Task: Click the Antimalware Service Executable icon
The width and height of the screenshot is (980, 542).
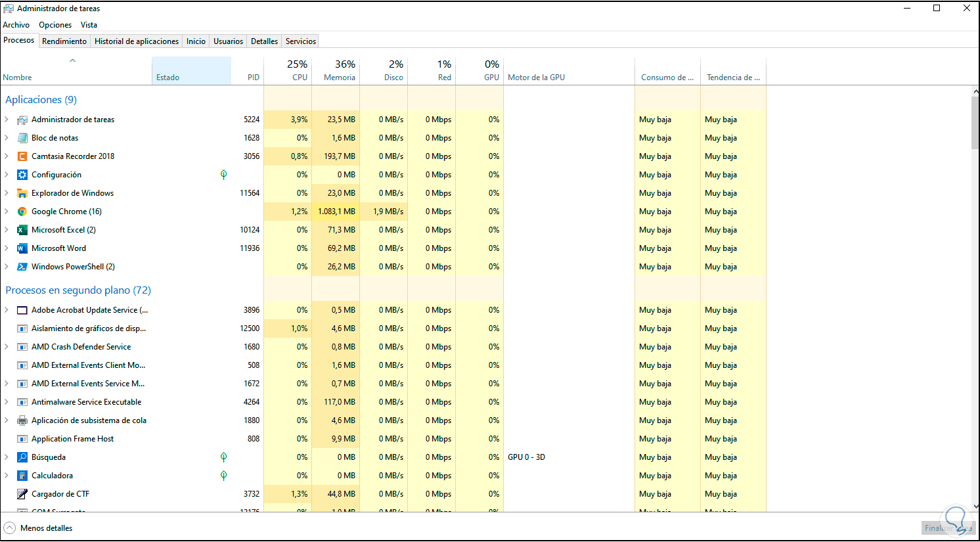Action: [22, 402]
